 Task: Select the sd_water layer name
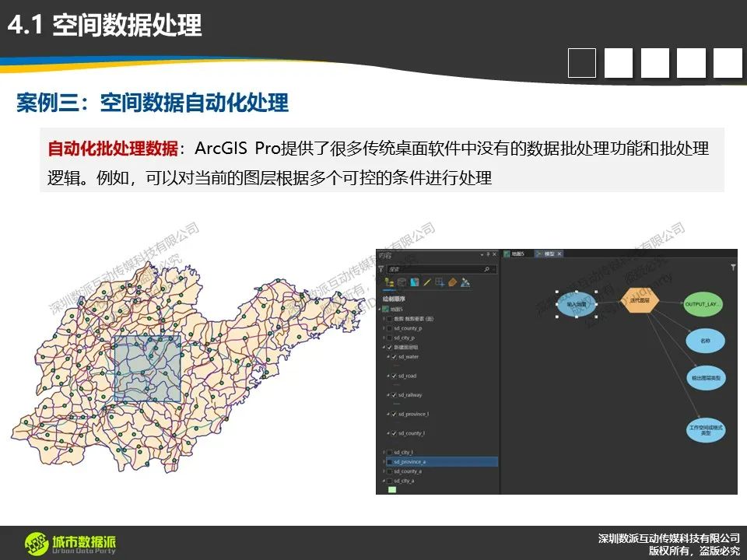tap(409, 357)
